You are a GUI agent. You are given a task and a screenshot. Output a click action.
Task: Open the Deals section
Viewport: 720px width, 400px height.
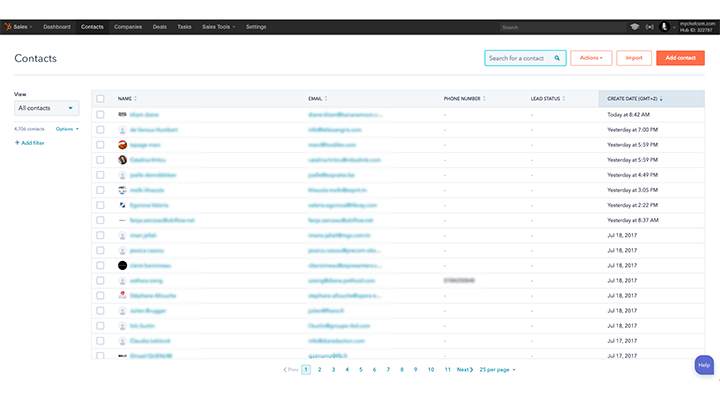[160, 27]
